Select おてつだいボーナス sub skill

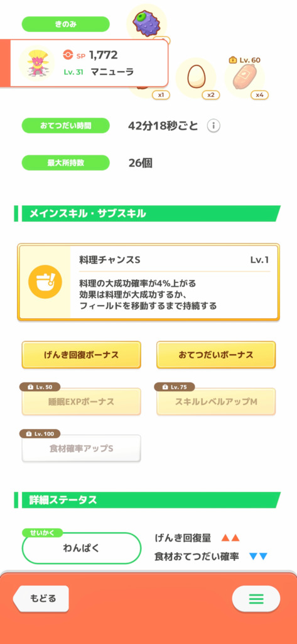click(x=216, y=355)
